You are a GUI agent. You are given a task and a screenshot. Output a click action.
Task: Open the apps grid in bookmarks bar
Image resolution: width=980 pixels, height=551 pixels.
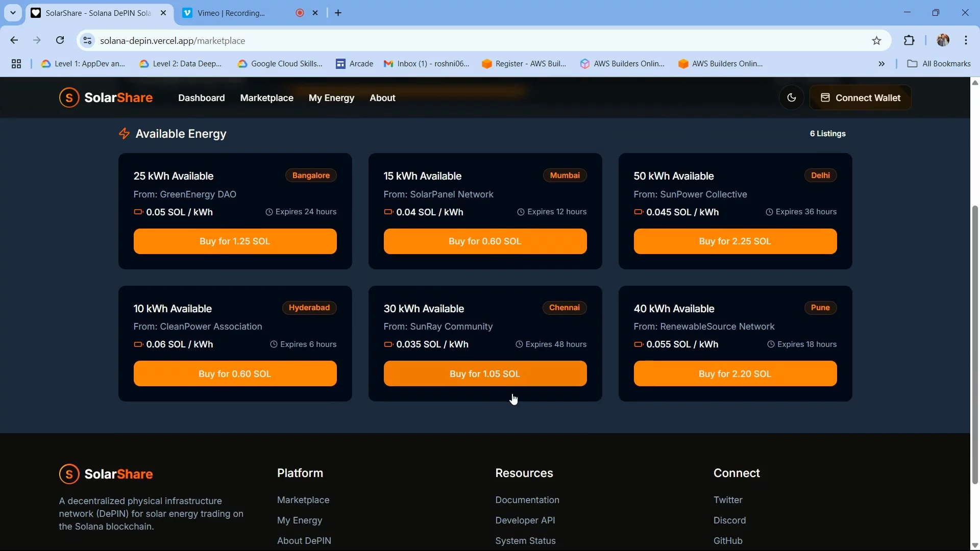16,64
